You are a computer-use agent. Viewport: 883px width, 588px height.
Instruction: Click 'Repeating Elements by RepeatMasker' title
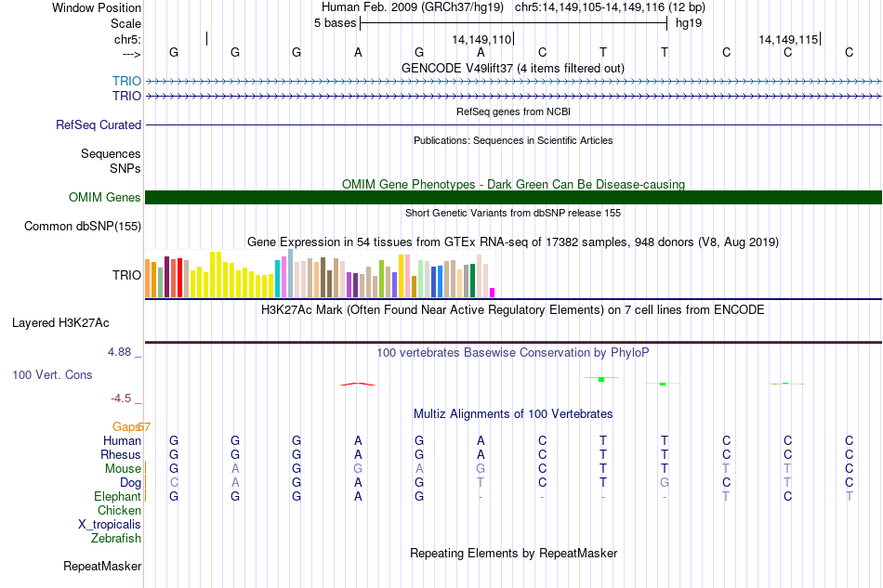point(513,553)
